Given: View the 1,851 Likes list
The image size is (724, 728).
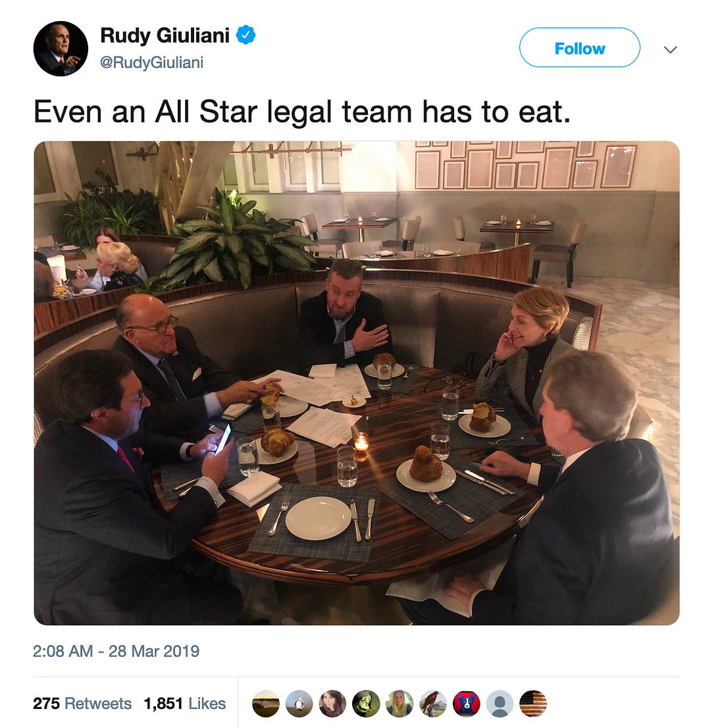Looking at the screenshot, I should point(185,704).
